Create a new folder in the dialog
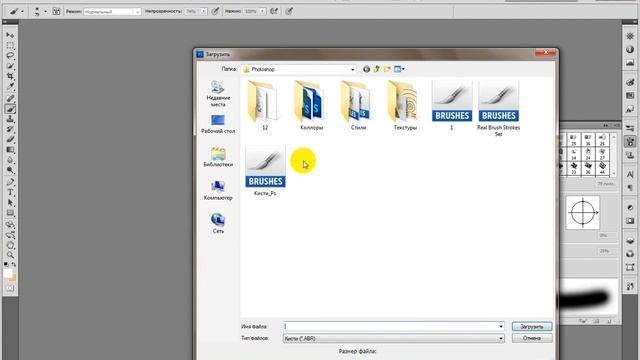This screenshot has height=360, width=640. point(387,69)
